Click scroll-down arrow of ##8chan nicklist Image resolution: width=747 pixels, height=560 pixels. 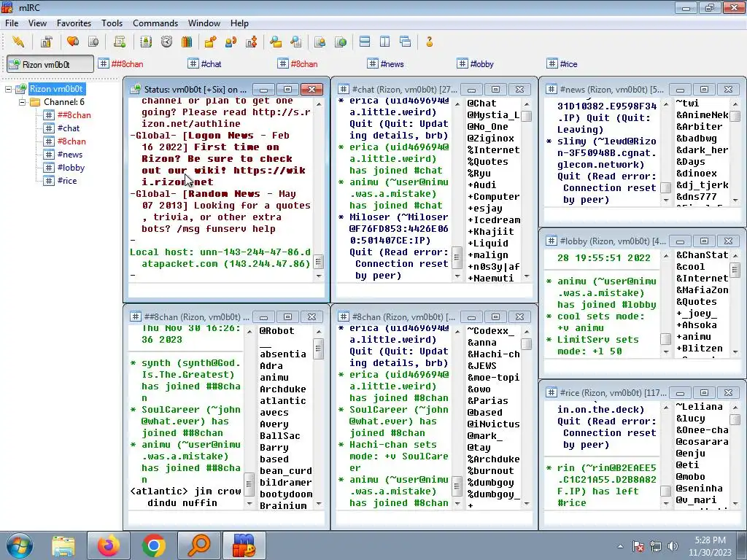coord(319,503)
